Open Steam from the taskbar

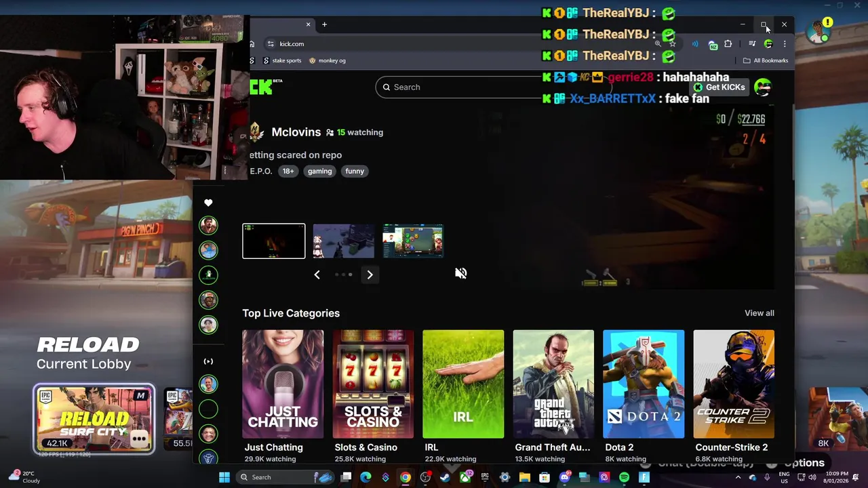coord(445,477)
